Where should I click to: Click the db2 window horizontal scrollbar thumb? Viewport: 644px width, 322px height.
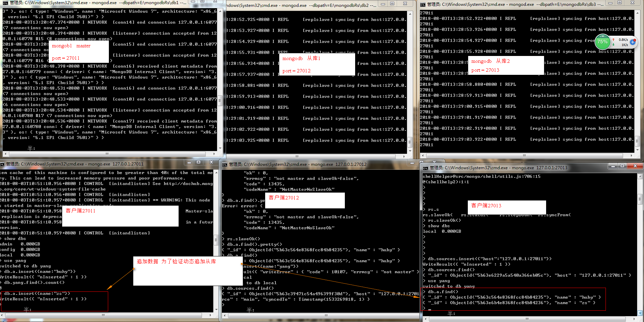pyautogui.click(x=297, y=157)
